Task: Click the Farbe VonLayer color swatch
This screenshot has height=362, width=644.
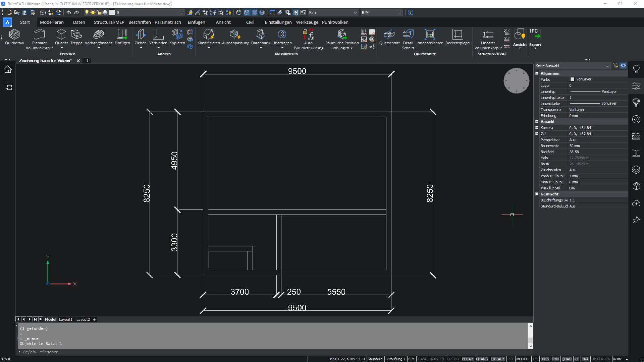Action: (x=572, y=79)
